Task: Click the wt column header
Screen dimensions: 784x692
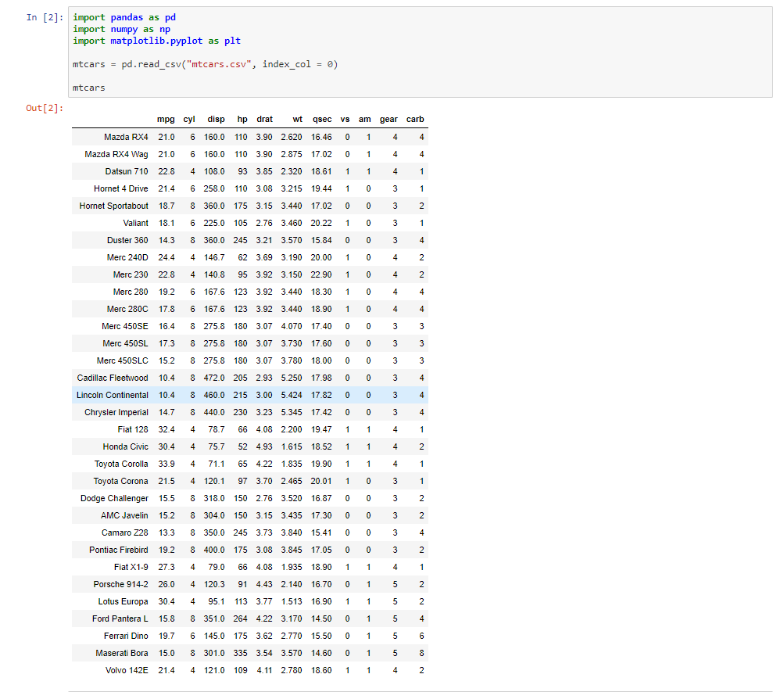Action: pyautogui.click(x=298, y=119)
